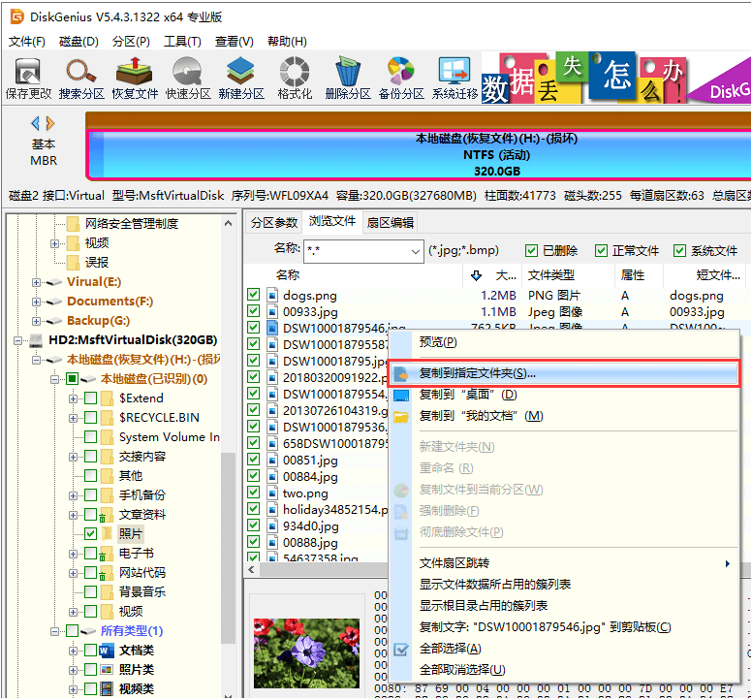This screenshot has height=700, width=752.
Task: Click the 删除分区 delete partition icon
Action: coord(348,78)
